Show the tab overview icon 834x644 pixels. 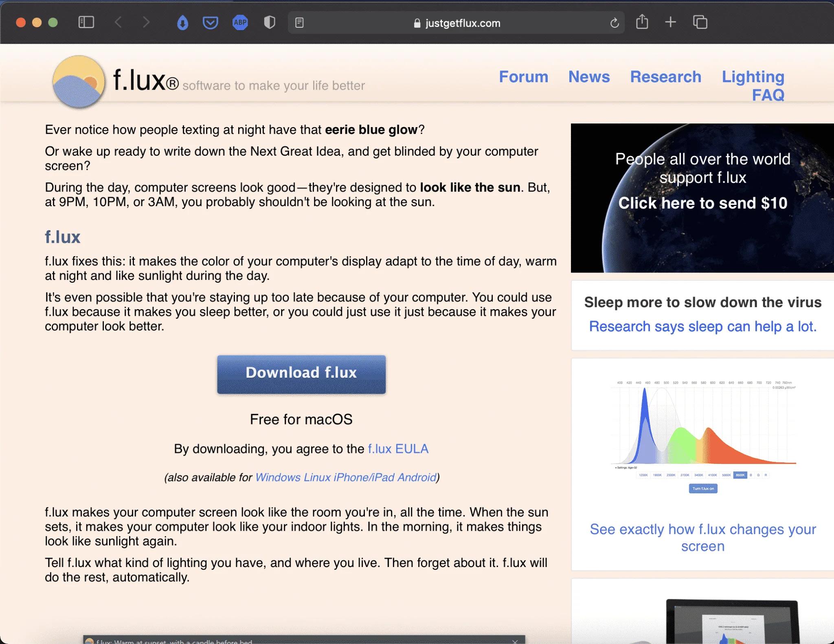point(700,22)
